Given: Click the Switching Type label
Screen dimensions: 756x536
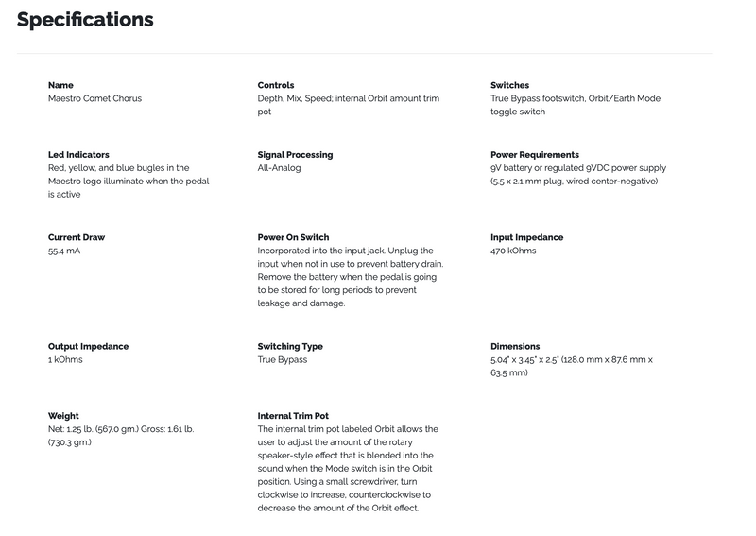Looking at the screenshot, I should tap(290, 347).
